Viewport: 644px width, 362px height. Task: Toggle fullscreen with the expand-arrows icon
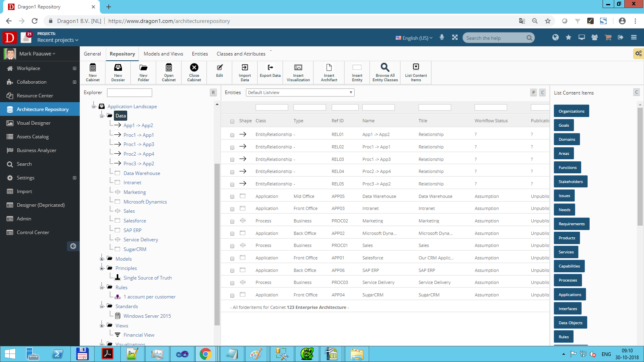[455, 37]
